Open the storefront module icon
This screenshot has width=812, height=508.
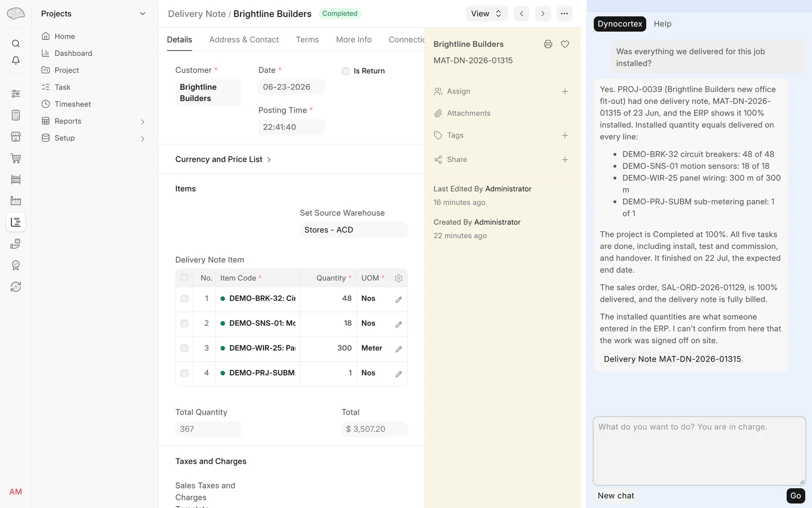point(16,137)
